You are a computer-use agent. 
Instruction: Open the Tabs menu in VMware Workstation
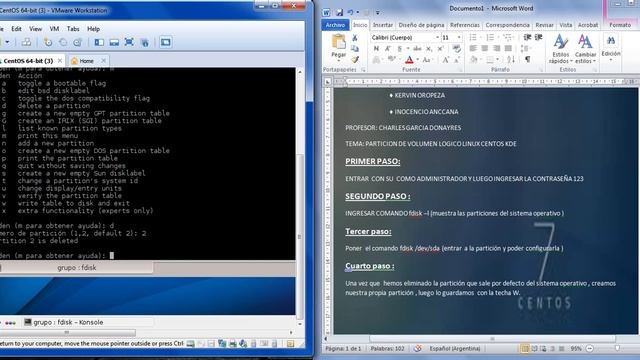coord(73,29)
